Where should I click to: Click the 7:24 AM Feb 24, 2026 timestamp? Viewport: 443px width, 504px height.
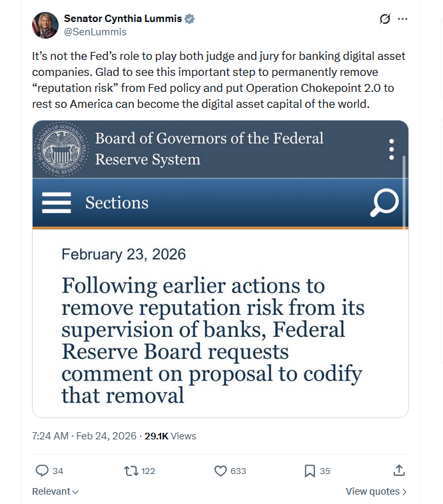[83, 436]
